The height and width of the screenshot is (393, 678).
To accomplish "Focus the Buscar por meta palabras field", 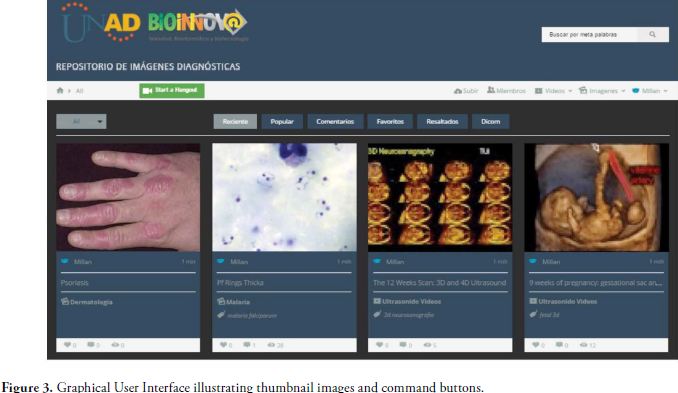I will 589,35.
